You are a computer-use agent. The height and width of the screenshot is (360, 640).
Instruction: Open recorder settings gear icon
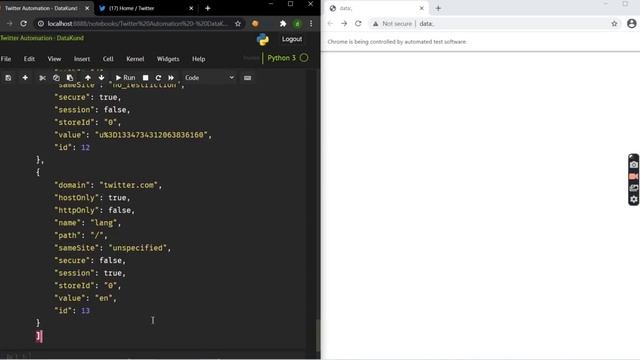click(x=633, y=199)
